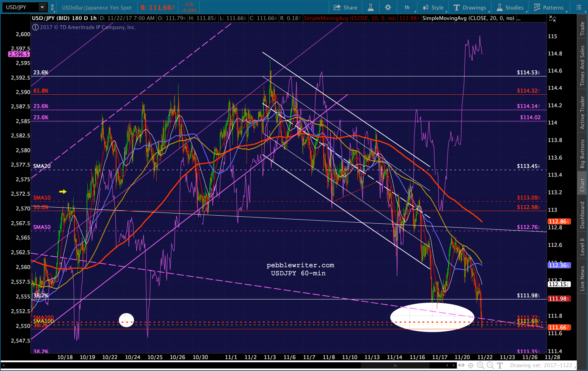Screen dimensions: 588x371
Task: Click the zoom in magnifier
Action: pyautogui.click(x=480, y=365)
